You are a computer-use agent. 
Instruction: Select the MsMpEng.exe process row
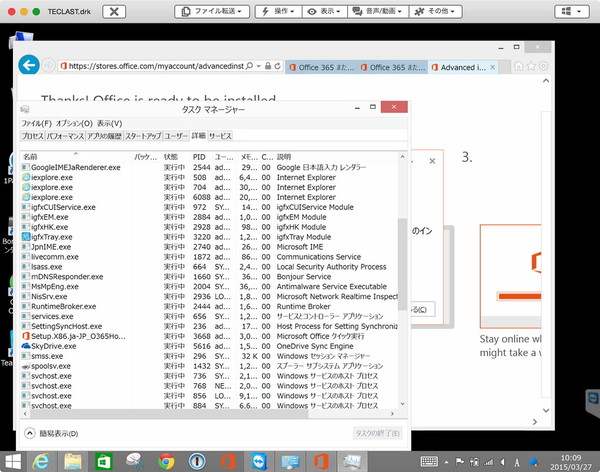210,287
